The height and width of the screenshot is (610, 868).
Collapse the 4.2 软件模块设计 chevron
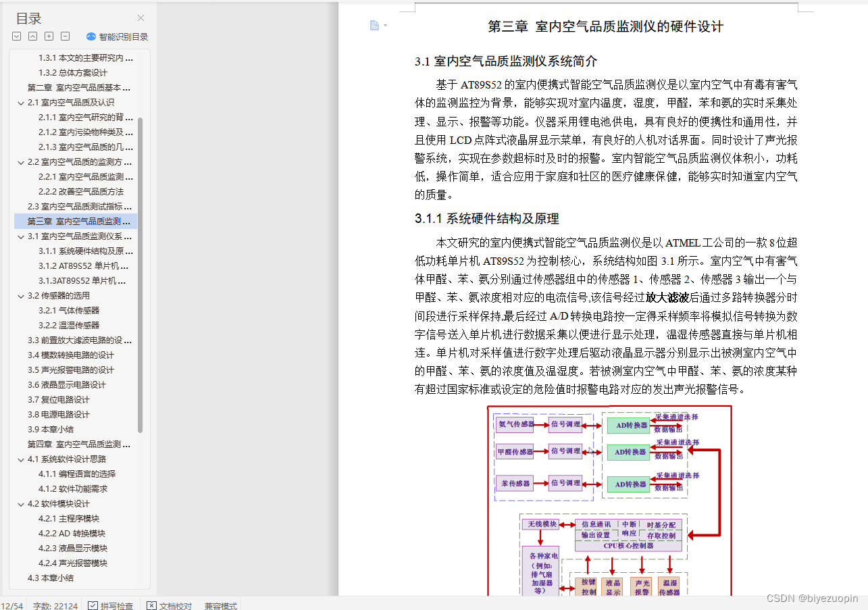(20, 504)
